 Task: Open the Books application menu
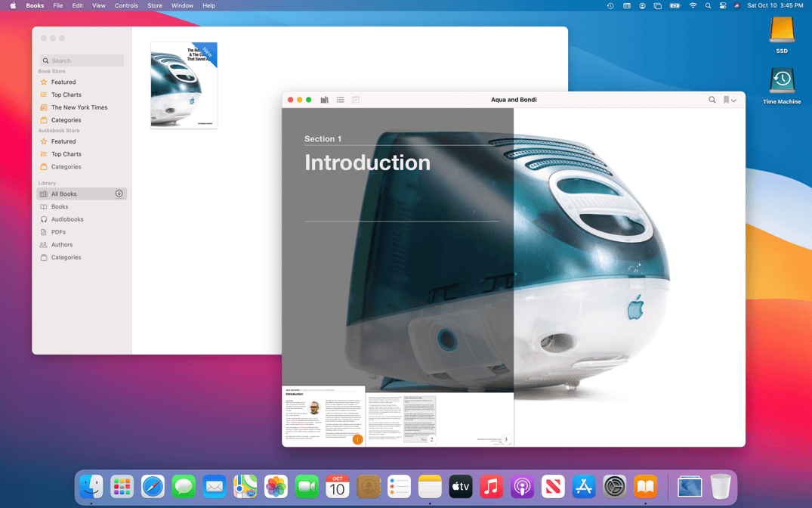coord(35,6)
